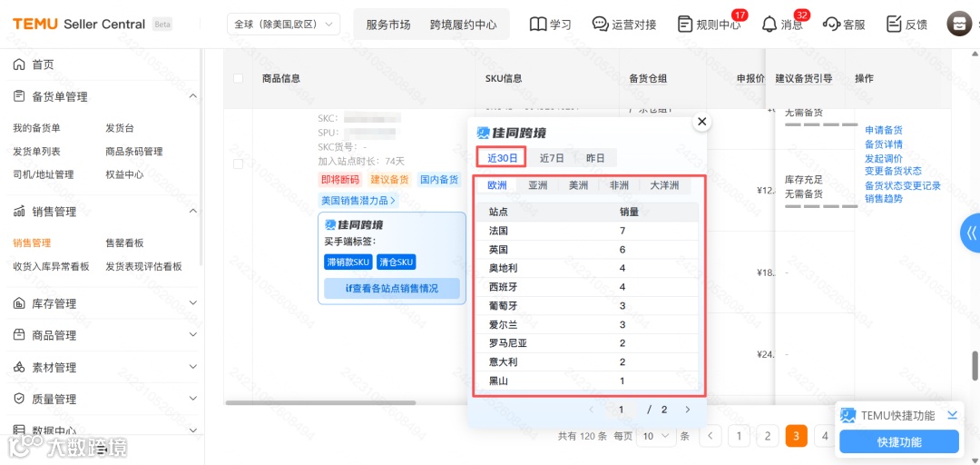Viewport: 980px width, 465px height.
Task: Tick the product row checkbox
Action: click(238, 164)
